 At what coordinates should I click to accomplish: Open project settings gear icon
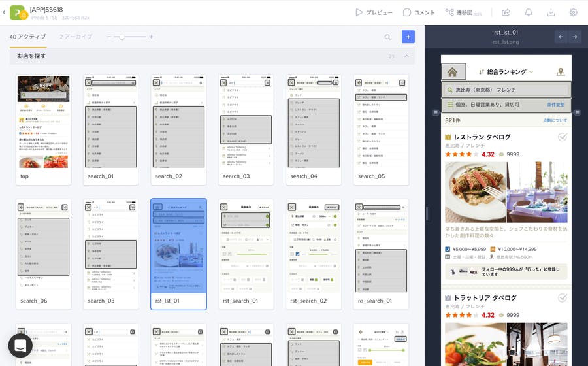[574, 12]
